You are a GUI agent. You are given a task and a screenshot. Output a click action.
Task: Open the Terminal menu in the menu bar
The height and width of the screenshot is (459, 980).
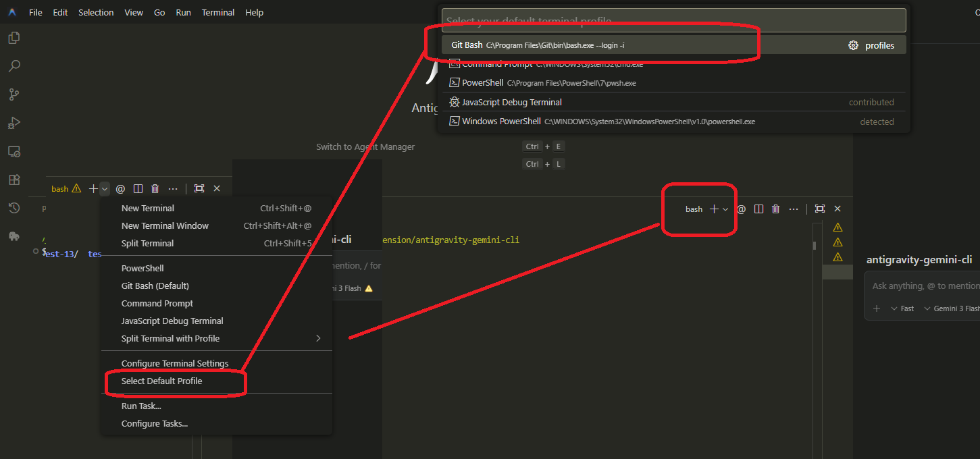pos(217,12)
